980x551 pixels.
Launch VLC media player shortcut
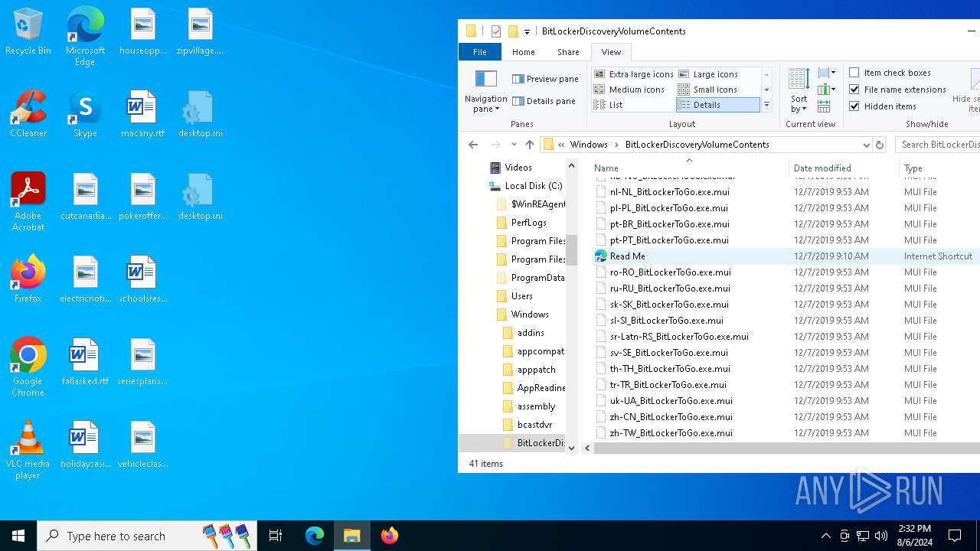[28, 450]
